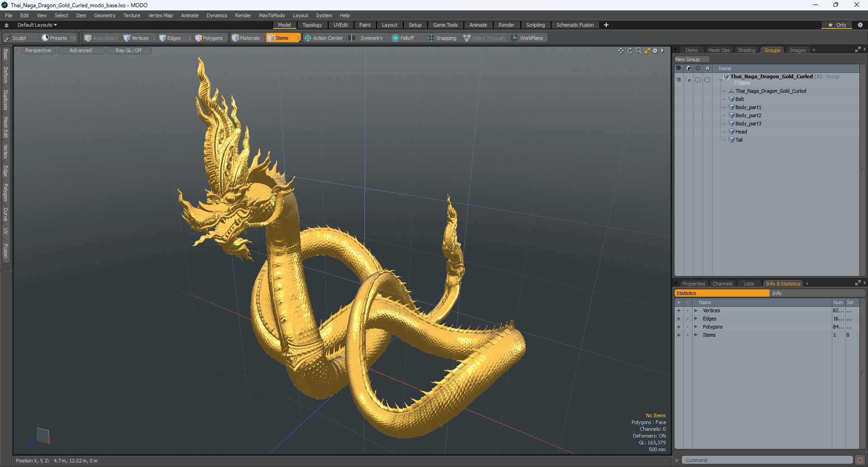Toggle Select Through mode

click(484, 38)
